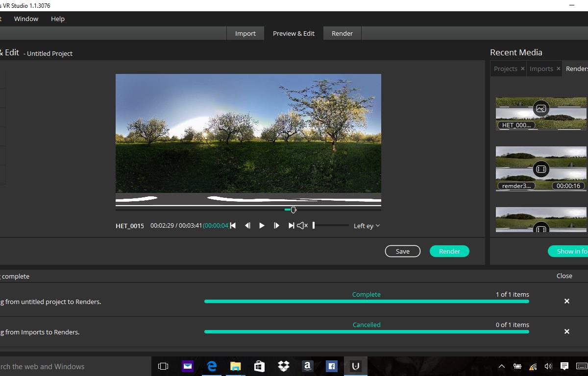This screenshot has height=376, width=588.
Task: Select the HET_000 image thumbnail
Action: coord(541,114)
